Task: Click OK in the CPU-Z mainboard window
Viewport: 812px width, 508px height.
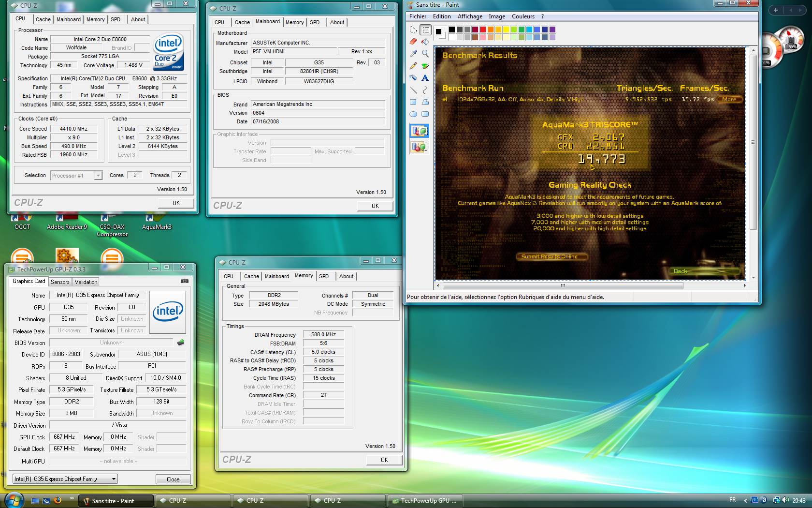Action: tap(375, 206)
